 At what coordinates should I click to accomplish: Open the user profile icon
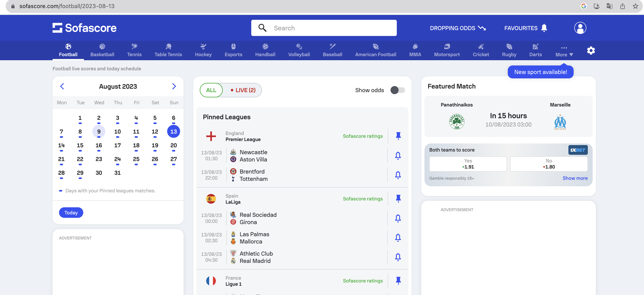point(580,28)
